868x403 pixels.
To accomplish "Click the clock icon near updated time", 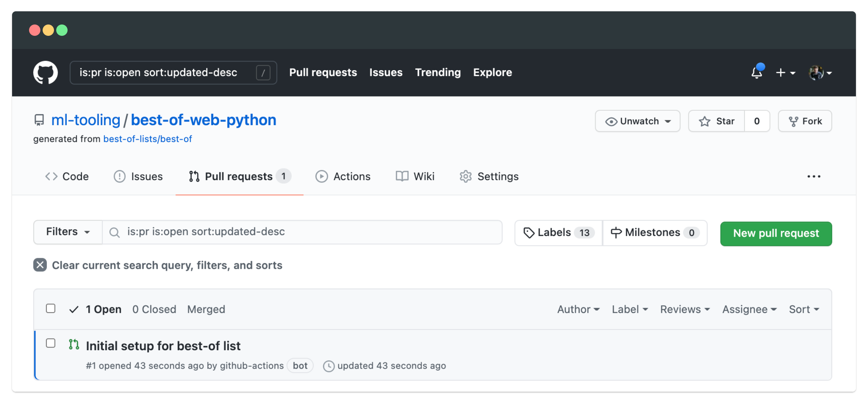I will coord(329,366).
